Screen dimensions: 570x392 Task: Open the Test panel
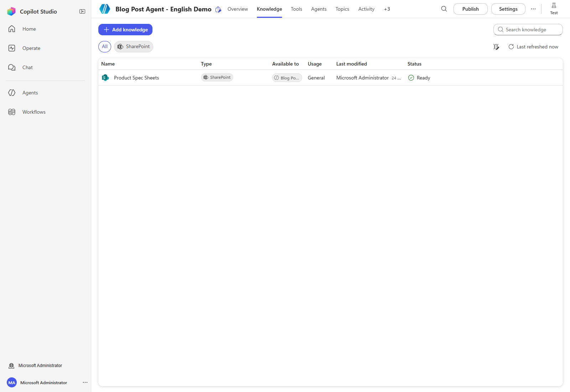(x=554, y=9)
